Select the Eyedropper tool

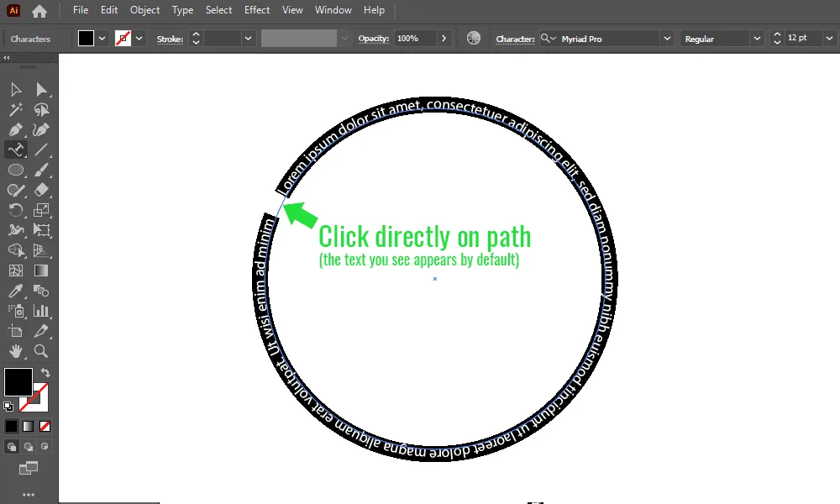[x=16, y=291]
